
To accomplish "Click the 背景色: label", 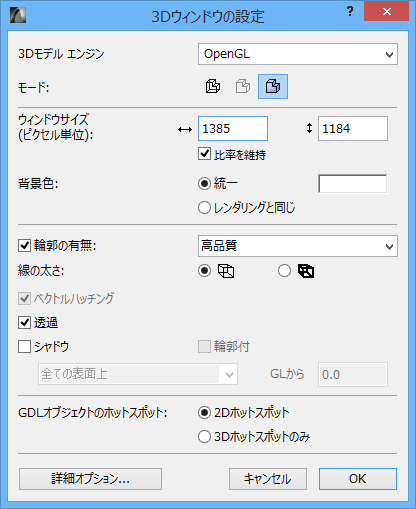I will pyautogui.click(x=38, y=184).
